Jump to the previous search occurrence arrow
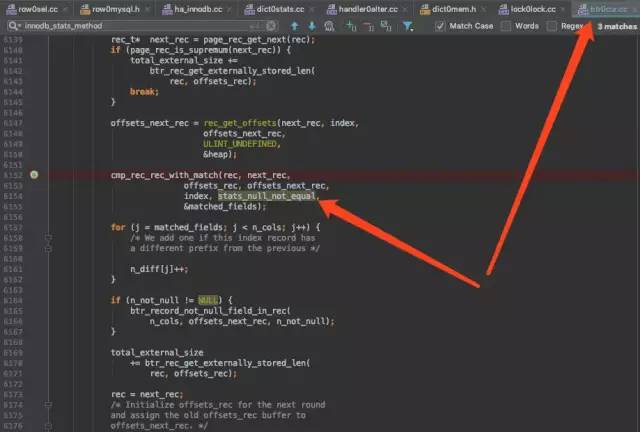Screen dimensions: 640x432 tap(294, 26)
